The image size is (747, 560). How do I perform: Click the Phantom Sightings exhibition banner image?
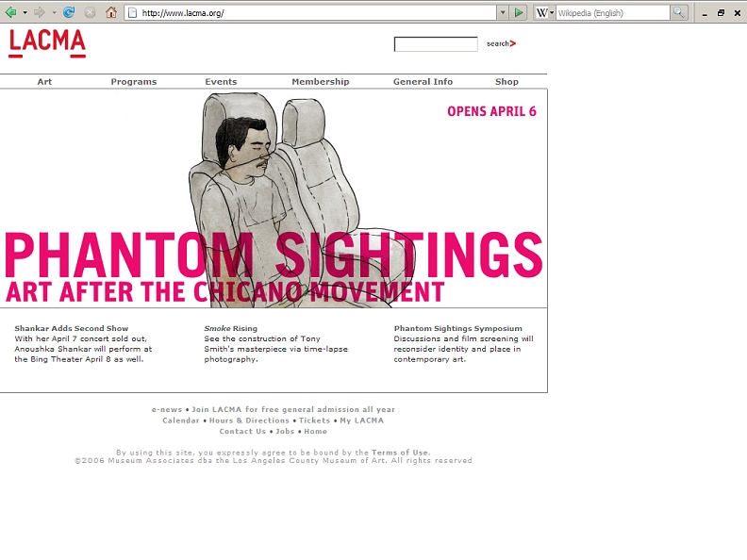(274, 199)
